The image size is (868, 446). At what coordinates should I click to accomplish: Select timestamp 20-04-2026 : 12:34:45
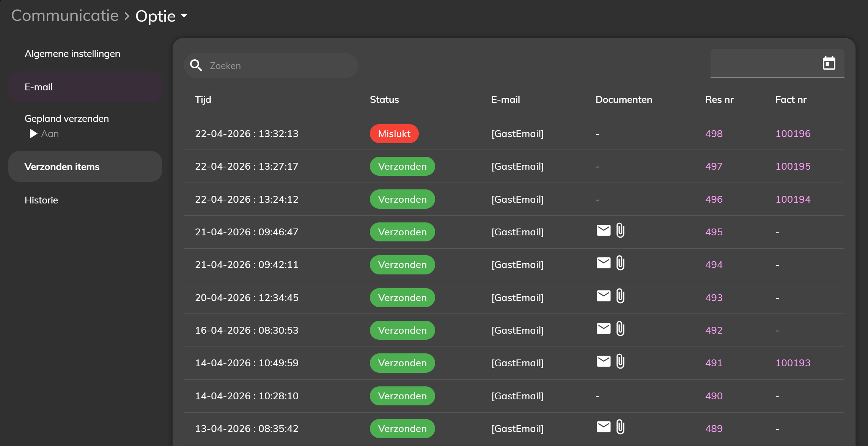pos(247,298)
